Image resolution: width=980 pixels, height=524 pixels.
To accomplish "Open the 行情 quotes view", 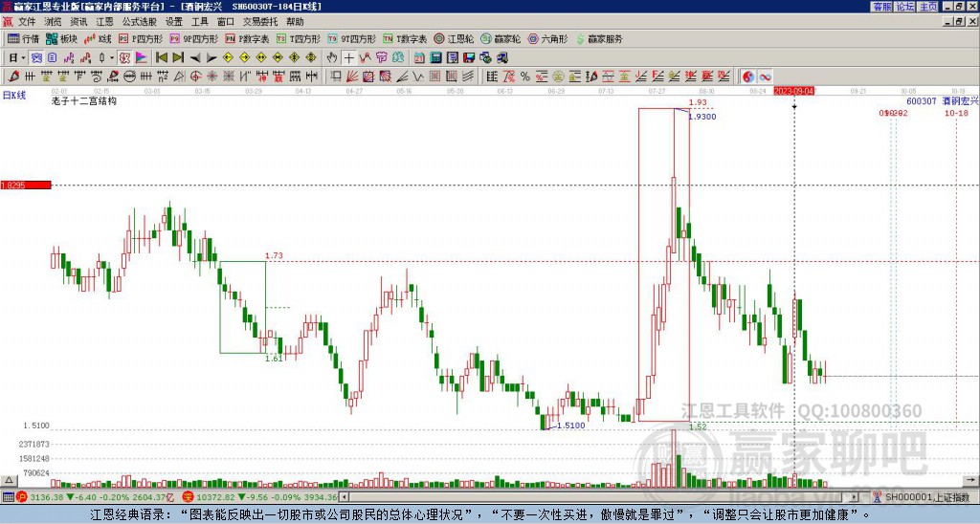I will click(23, 38).
